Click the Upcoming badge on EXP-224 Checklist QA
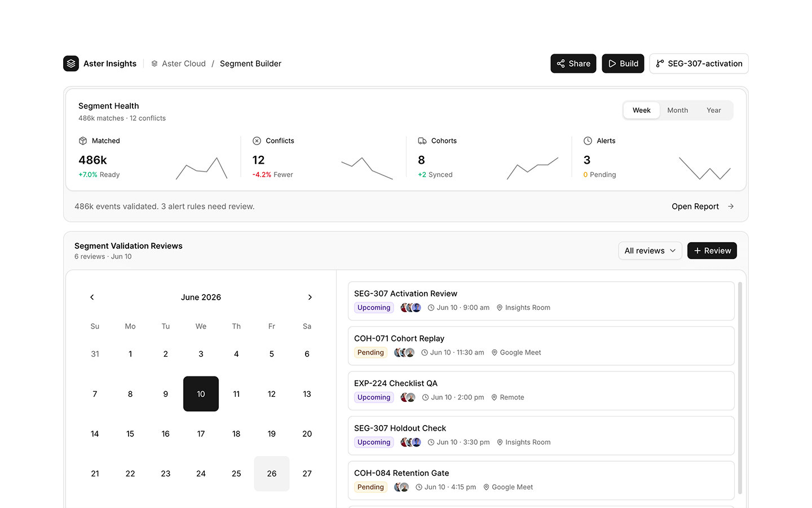Screen dimensions: 812x508 [x=374, y=397]
